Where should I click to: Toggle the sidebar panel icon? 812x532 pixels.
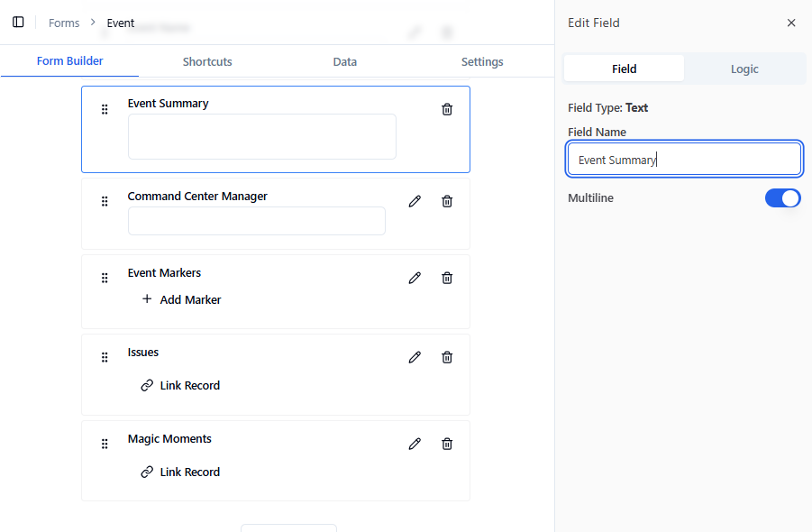[18, 23]
